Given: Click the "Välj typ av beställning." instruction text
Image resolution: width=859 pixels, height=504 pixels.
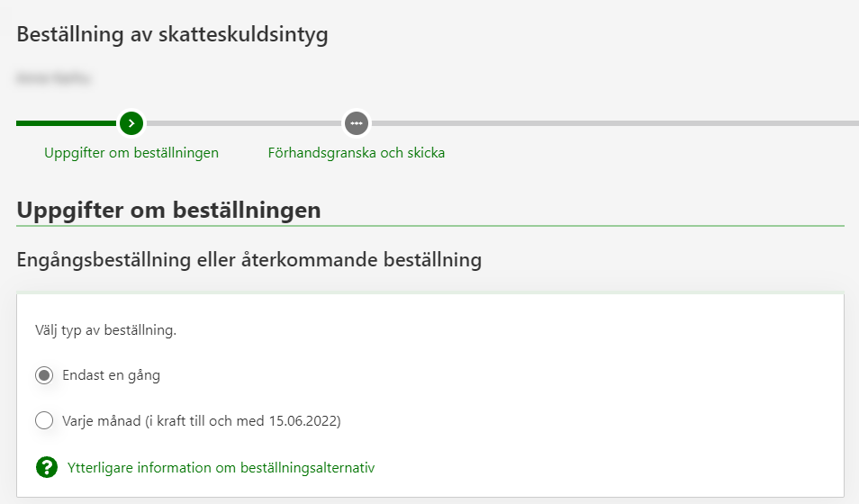Looking at the screenshot, I should 106,329.
